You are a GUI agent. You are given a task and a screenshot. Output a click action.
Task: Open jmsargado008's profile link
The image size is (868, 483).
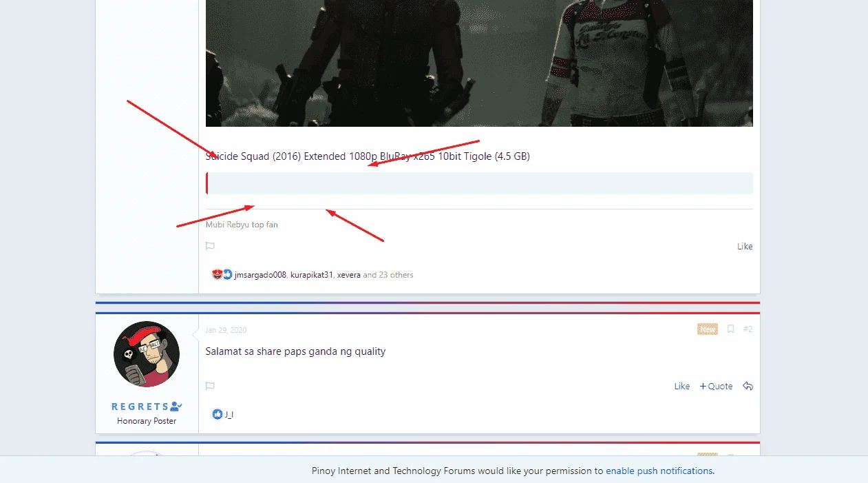click(x=260, y=275)
